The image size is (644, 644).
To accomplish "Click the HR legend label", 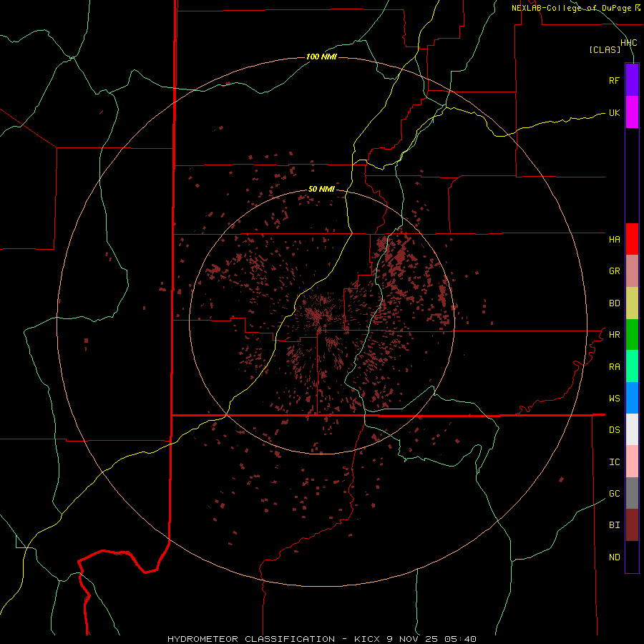I will pos(614,335).
